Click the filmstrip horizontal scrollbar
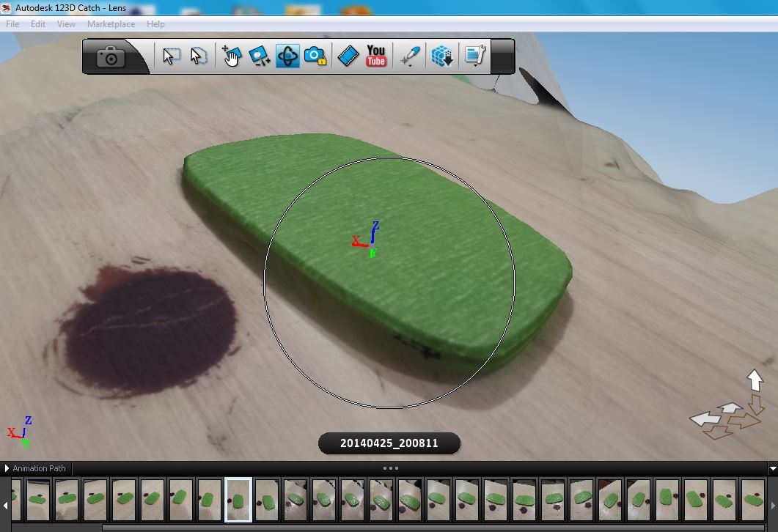Screen dimensions: 778x532 tap(433, 528)
